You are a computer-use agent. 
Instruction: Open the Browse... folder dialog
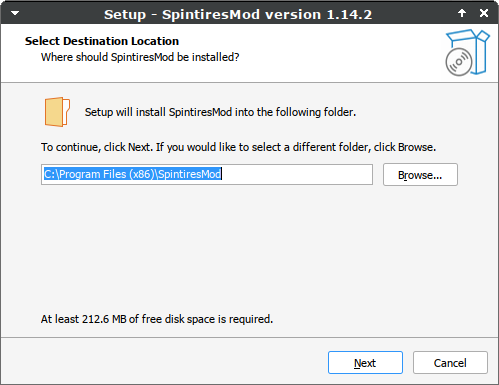pos(420,175)
